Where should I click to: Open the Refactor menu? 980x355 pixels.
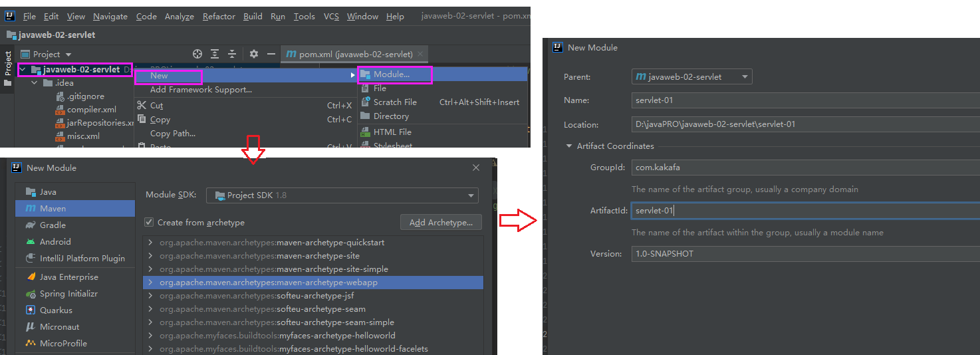click(219, 16)
